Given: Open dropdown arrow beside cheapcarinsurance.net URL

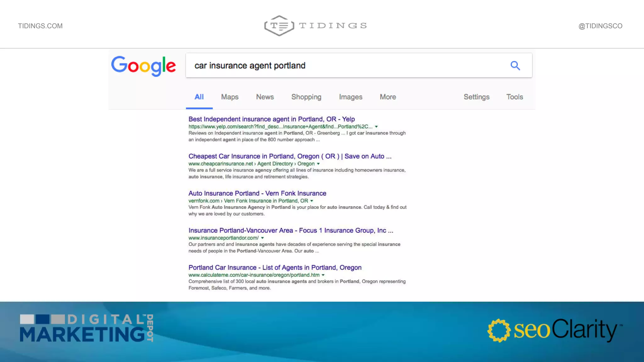Looking at the screenshot, I should click(x=318, y=164).
